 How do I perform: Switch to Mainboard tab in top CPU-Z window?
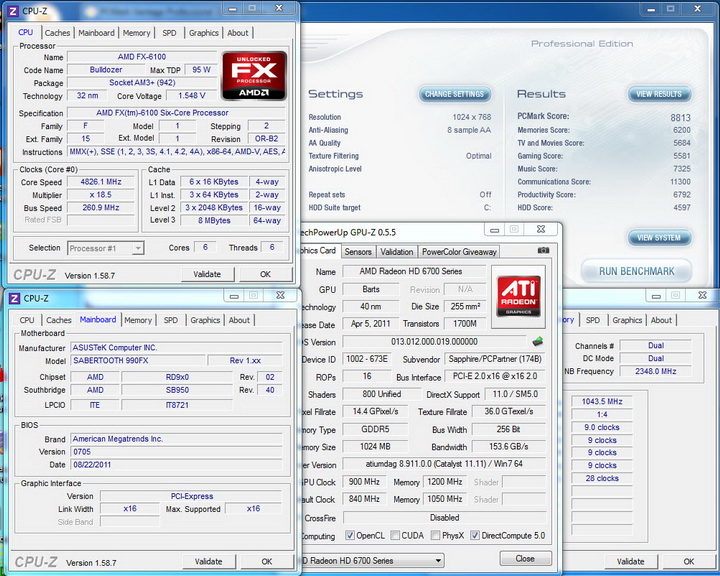coord(96,33)
